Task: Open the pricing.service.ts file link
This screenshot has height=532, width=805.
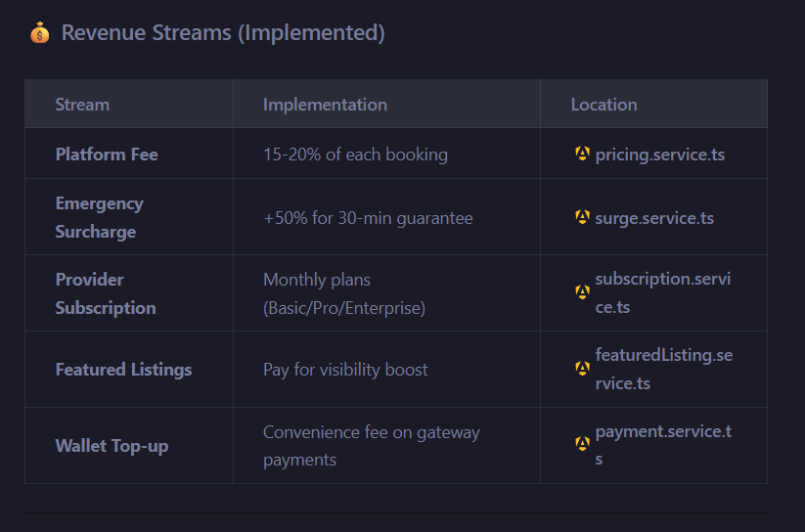Action: tap(659, 155)
